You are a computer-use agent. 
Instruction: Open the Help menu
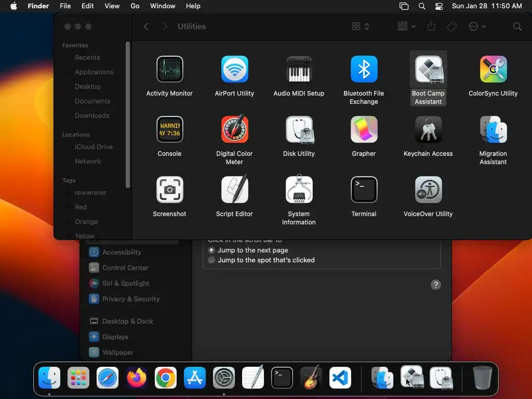[193, 6]
